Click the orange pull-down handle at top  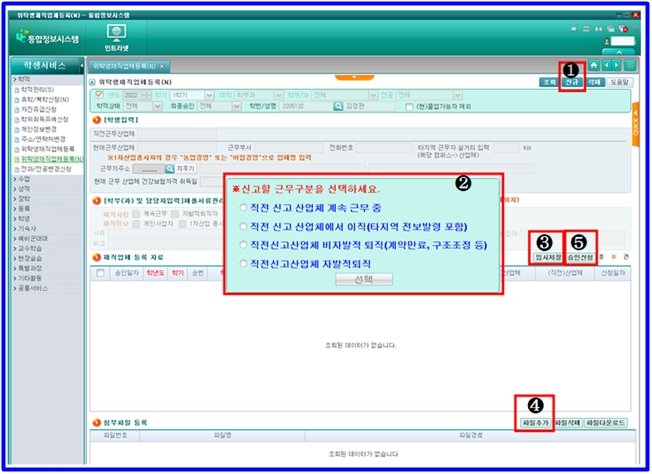pos(354,77)
